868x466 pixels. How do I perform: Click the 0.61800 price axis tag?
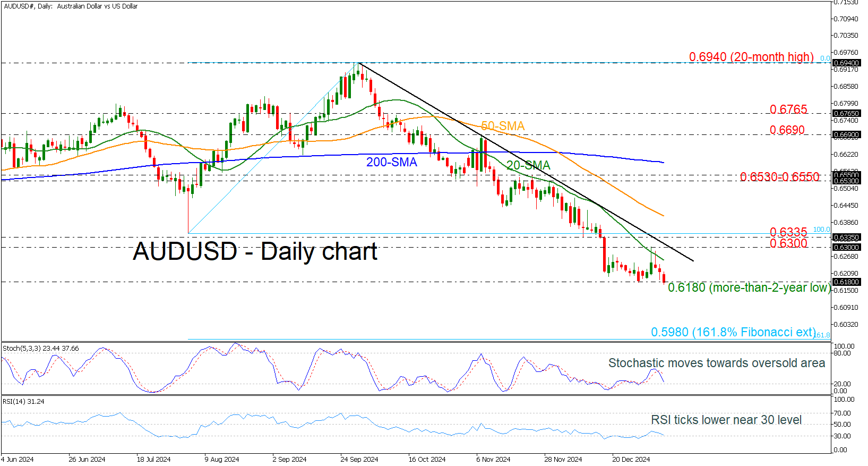[x=847, y=282]
